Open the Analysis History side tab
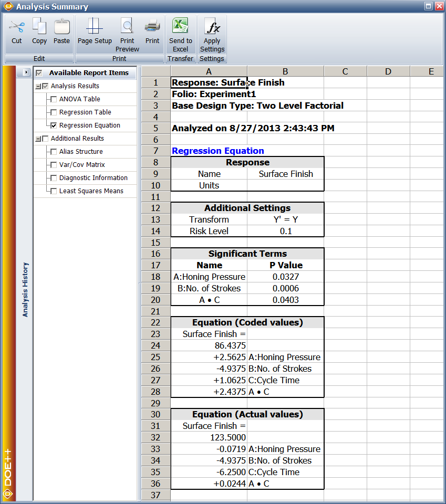Viewport: 446px width, 504px height. (25, 289)
